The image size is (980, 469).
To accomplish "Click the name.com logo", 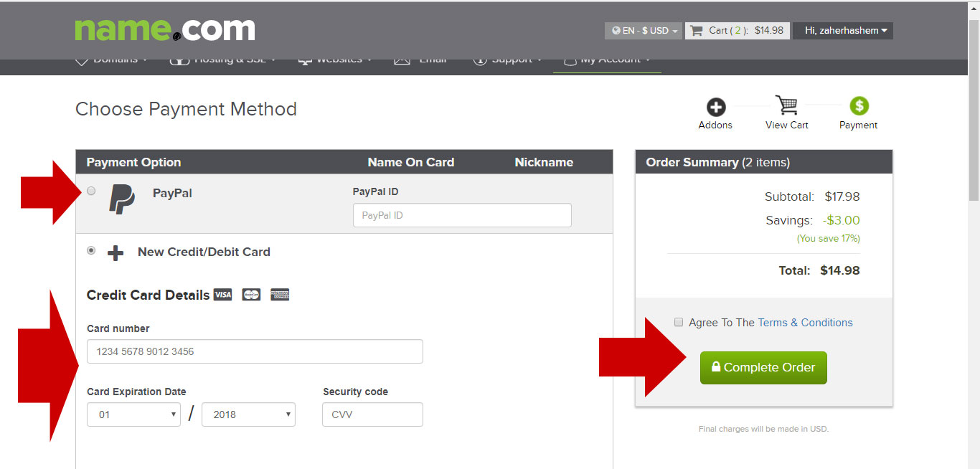I will point(165,29).
